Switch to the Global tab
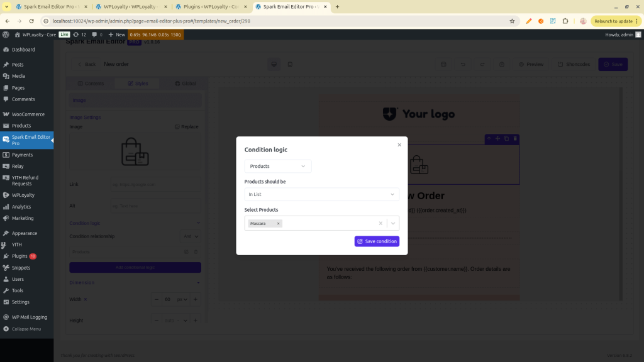This screenshot has width=644, height=362. [186, 84]
